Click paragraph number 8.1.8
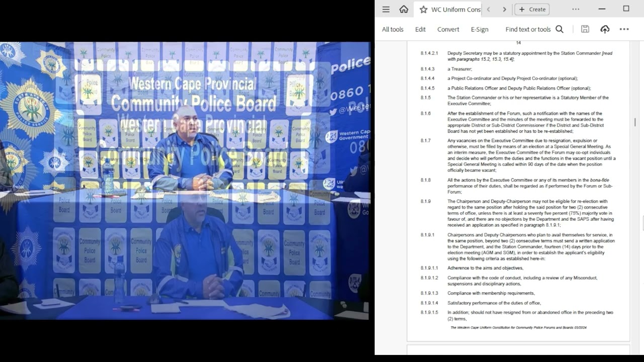 (x=426, y=180)
